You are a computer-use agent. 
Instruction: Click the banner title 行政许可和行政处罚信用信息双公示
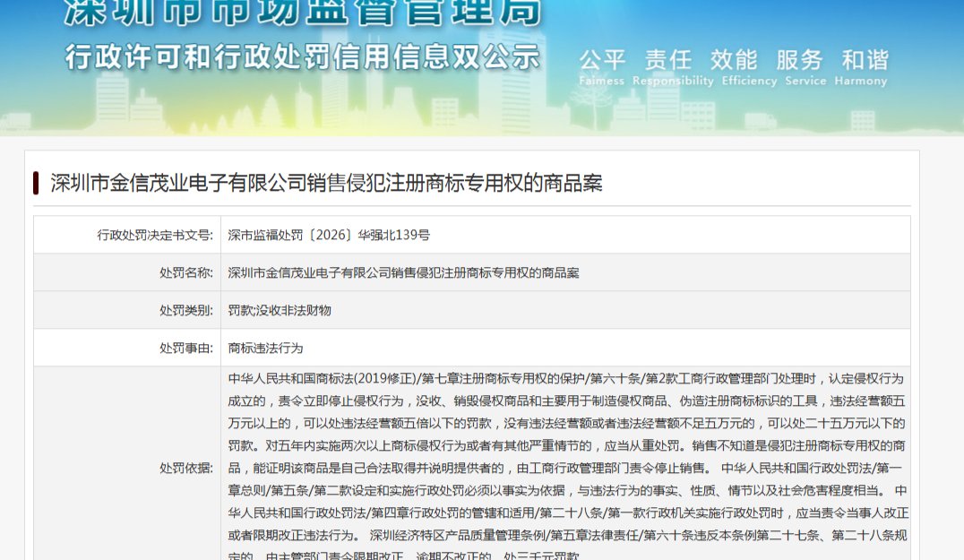click(303, 57)
